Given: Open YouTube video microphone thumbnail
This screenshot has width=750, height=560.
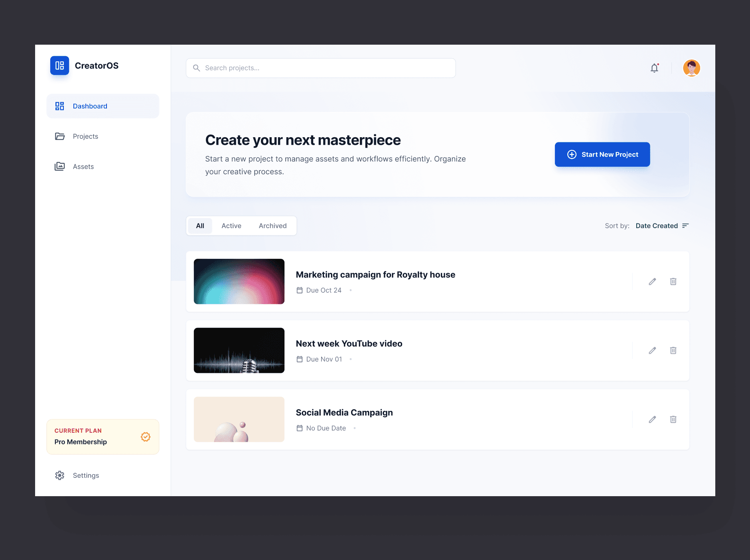Looking at the screenshot, I should [x=239, y=351].
